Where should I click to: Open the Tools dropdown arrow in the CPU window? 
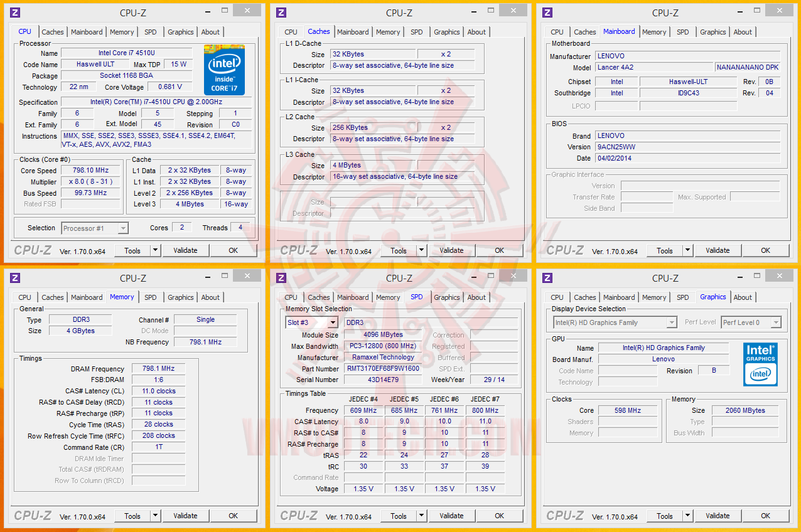pos(155,250)
